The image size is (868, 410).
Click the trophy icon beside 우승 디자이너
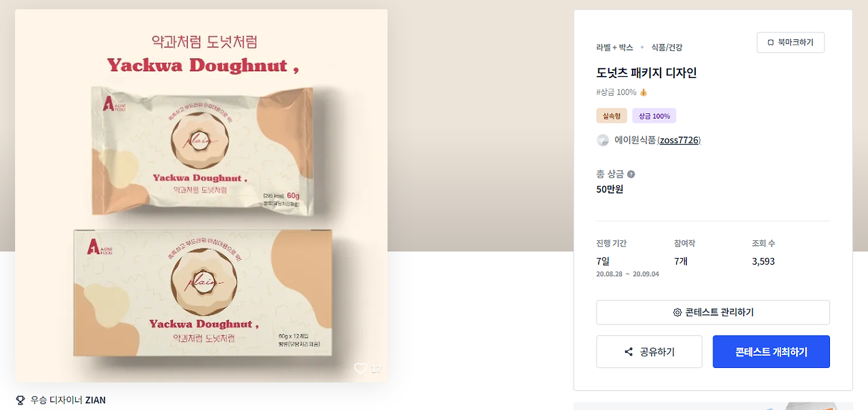point(20,400)
